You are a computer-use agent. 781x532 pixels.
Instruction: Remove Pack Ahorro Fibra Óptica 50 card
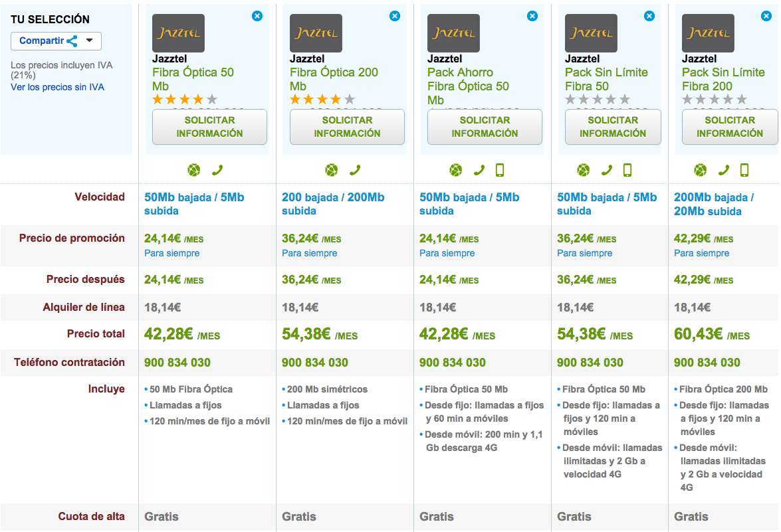[532, 16]
